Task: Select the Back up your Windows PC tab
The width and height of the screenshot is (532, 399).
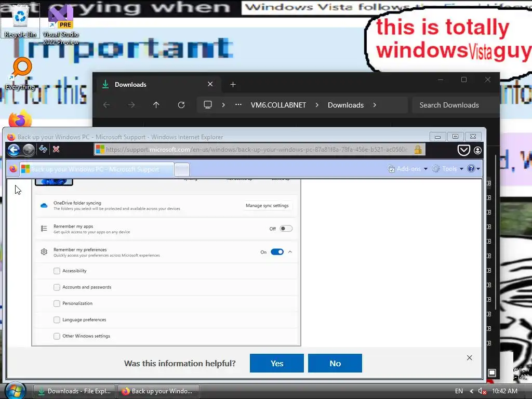Action: [x=97, y=169]
